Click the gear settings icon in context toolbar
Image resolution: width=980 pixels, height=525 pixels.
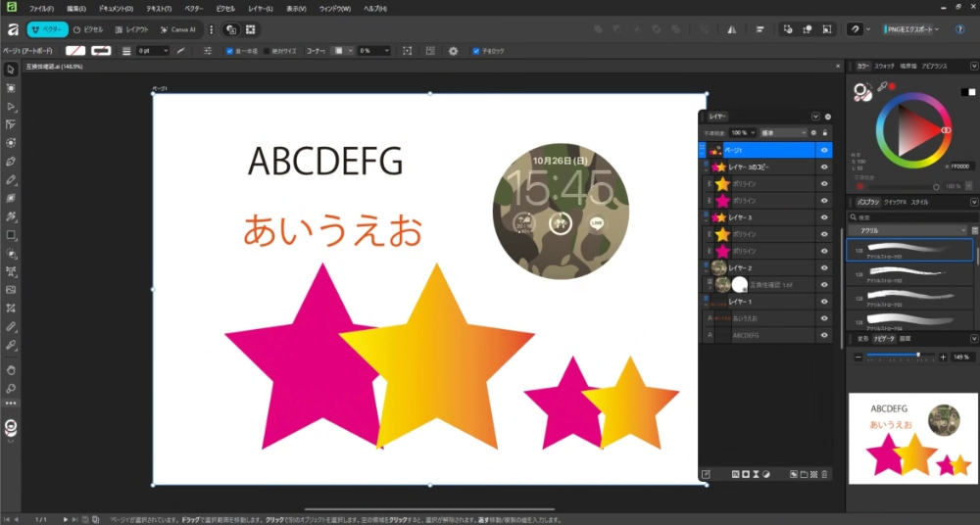pyautogui.click(x=453, y=50)
